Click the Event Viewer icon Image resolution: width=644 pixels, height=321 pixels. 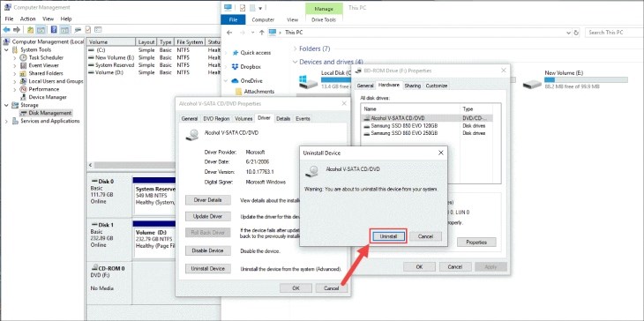click(x=24, y=65)
